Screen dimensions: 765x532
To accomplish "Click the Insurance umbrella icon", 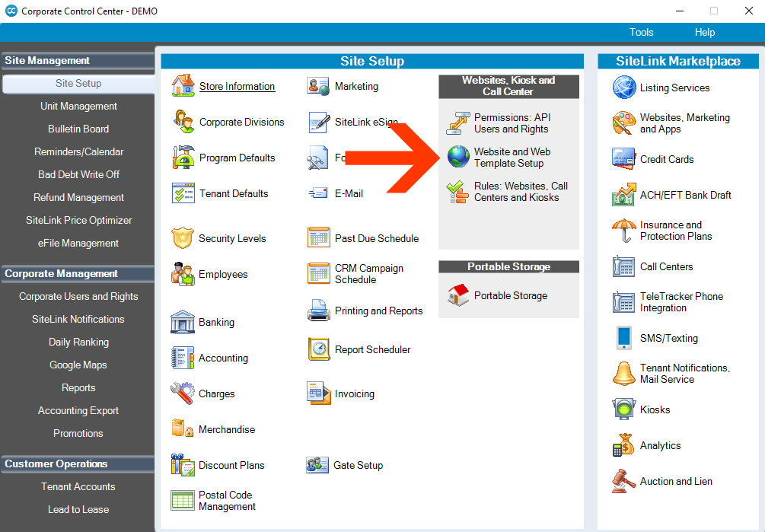I will pos(624,230).
